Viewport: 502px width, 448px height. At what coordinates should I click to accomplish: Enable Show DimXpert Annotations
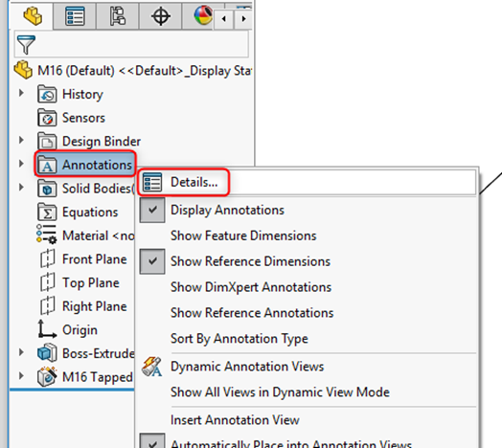251,287
